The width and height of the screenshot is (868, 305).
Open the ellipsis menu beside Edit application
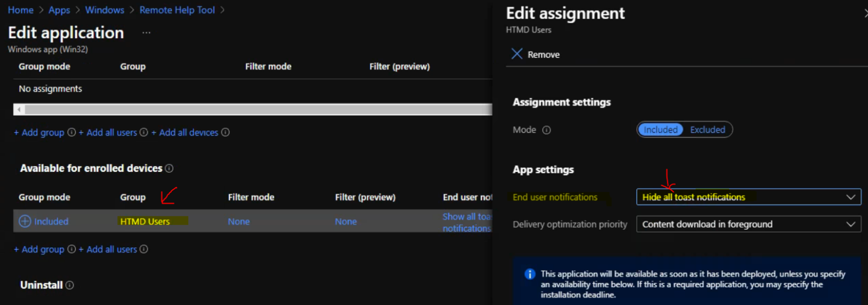click(x=146, y=33)
